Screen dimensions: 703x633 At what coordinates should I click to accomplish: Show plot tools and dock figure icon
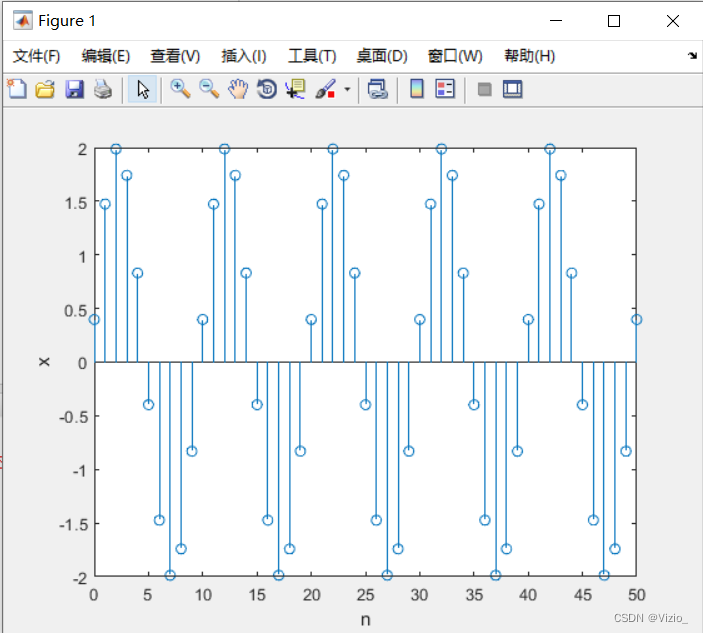point(512,89)
